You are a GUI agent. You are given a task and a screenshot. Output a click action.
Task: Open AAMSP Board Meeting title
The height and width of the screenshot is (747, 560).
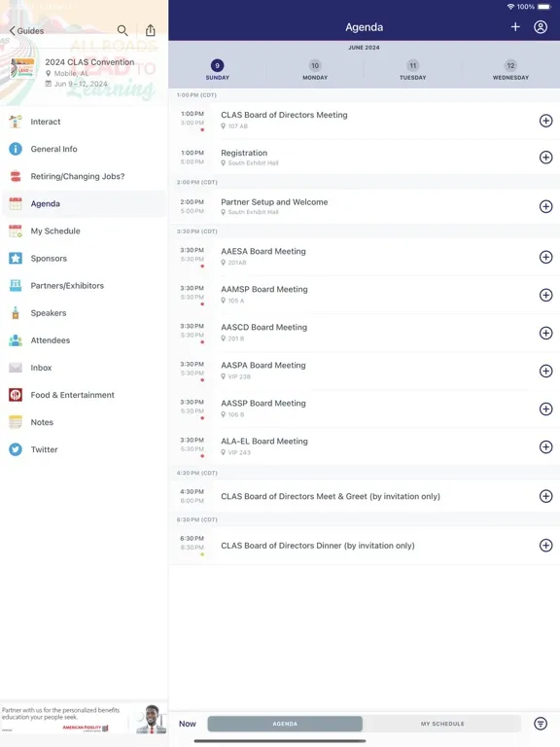click(x=264, y=289)
